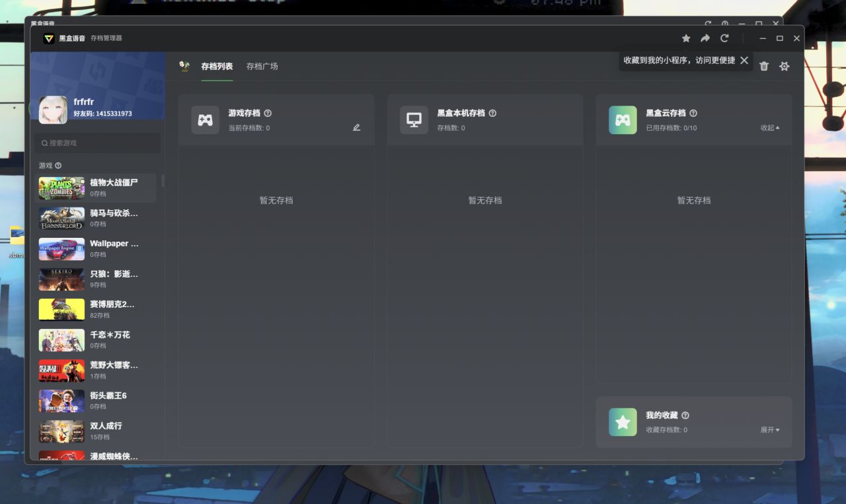Click the green gamepad icon of 黑盒云存档
This screenshot has width=846, height=504.
623,120
